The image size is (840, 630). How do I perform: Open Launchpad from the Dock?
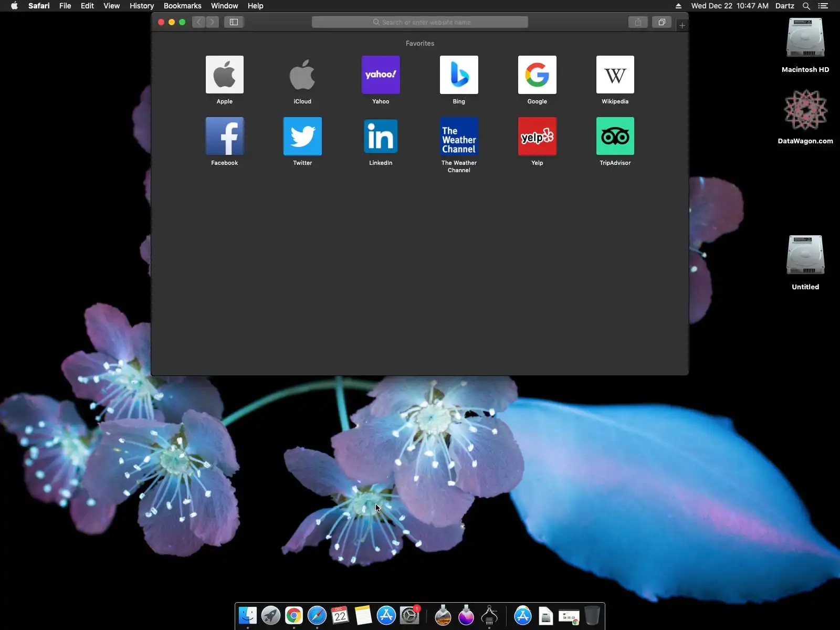[x=271, y=615]
